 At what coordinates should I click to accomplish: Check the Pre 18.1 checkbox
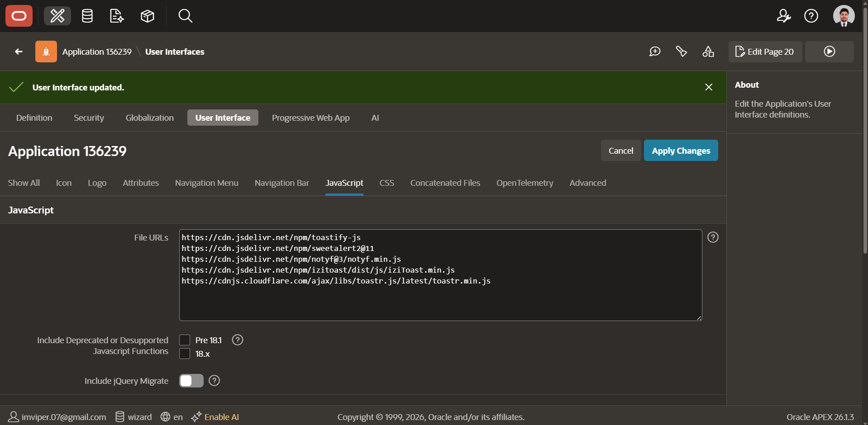pyautogui.click(x=185, y=340)
